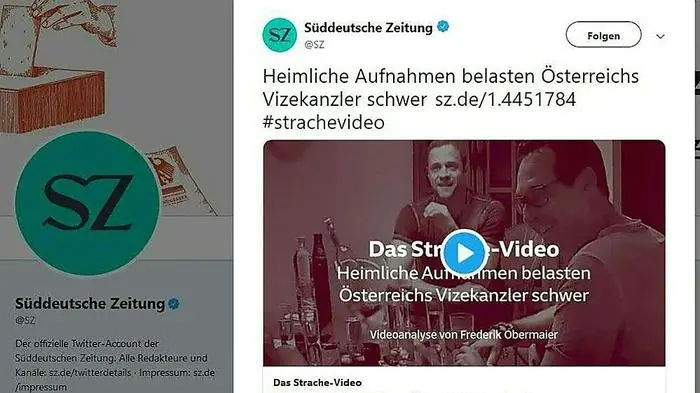Open the large SZ profile picture
The height and width of the screenshot is (393, 700).
(87, 203)
